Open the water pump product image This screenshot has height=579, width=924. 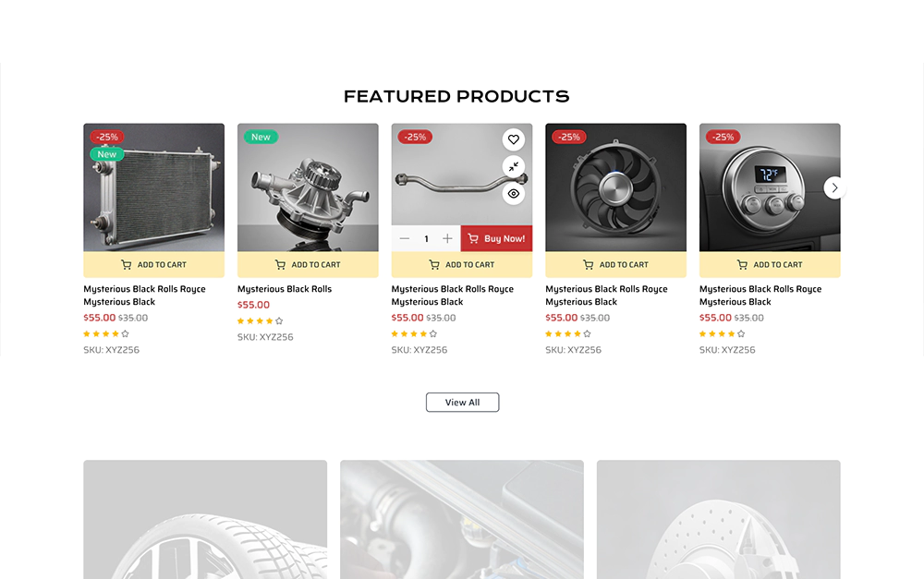coord(308,187)
